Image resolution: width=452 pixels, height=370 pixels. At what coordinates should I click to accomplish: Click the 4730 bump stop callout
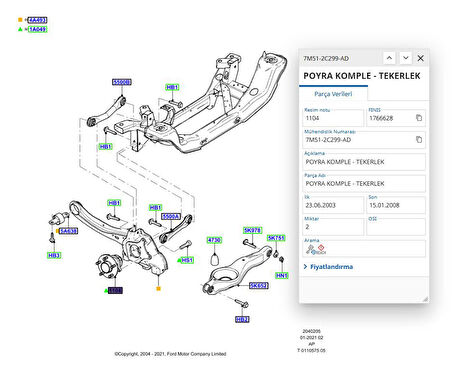click(x=214, y=240)
